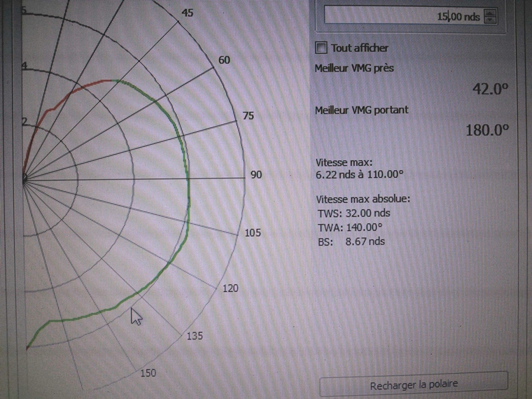Click the green polar curve at 90 degrees
532x399 pixels.
(189, 178)
